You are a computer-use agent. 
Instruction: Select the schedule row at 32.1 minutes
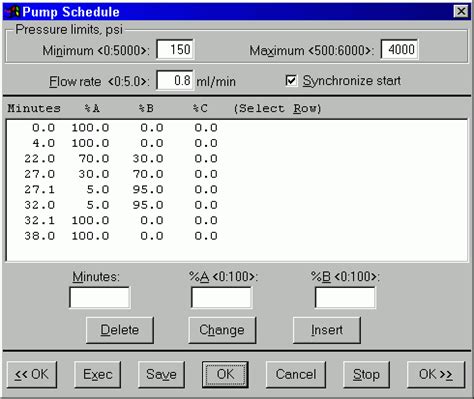click(x=237, y=220)
